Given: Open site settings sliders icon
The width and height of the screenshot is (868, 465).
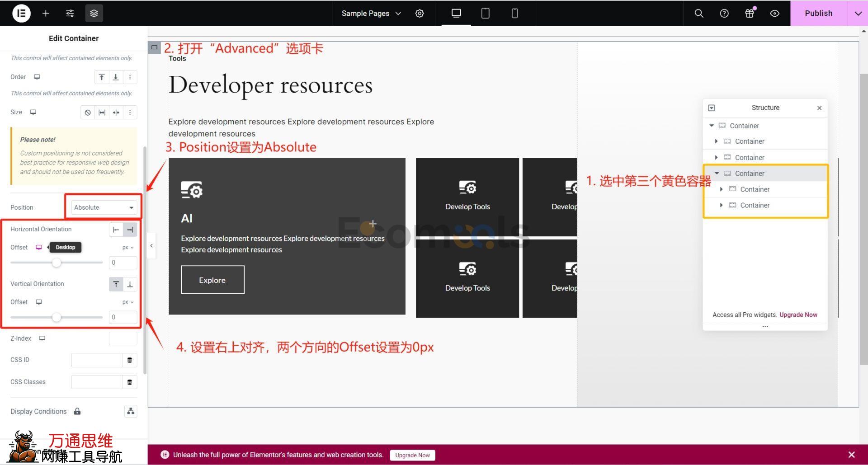Looking at the screenshot, I should [x=70, y=13].
